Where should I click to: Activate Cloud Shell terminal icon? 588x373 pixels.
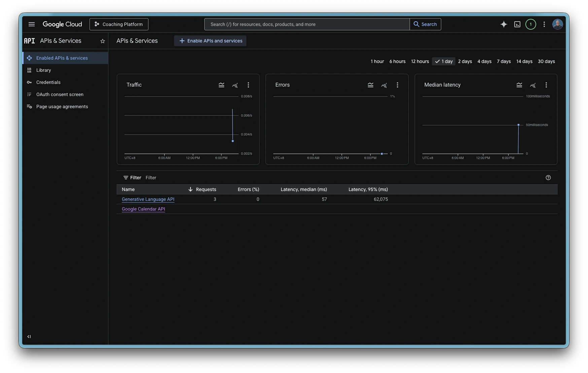pos(517,24)
